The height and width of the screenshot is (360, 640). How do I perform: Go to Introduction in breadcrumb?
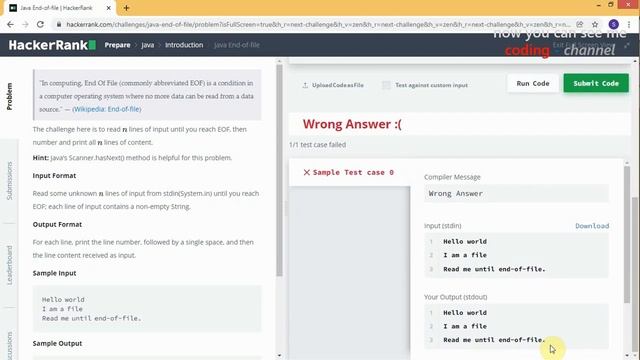pos(184,45)
